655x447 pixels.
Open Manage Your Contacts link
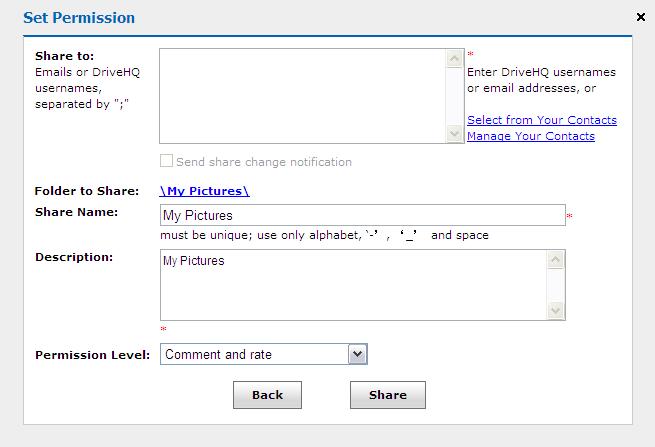click(x=530, y=136)
